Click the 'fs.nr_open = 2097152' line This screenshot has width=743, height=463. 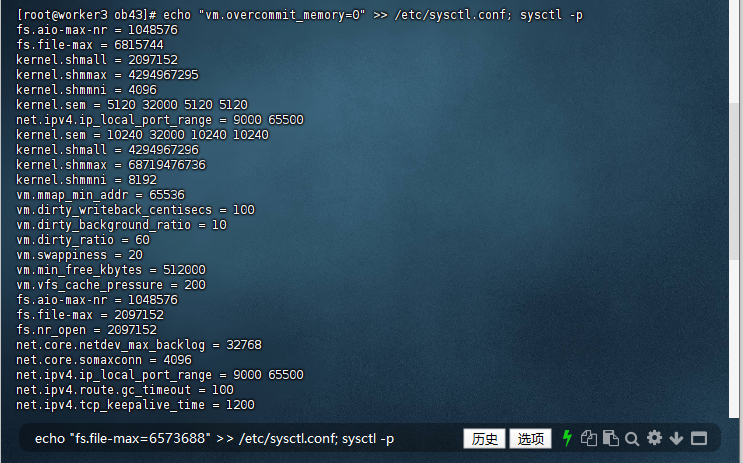click(x=86, y=330)
